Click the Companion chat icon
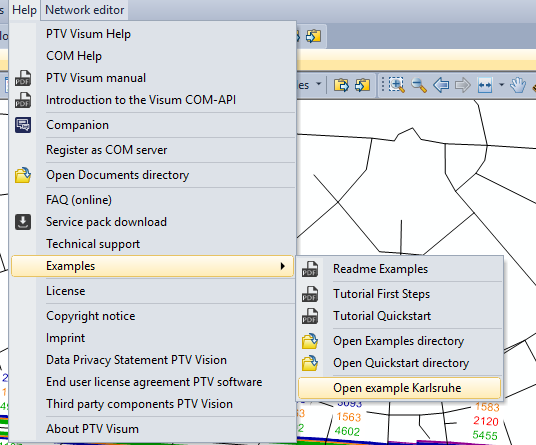 [x=23, y=125]
